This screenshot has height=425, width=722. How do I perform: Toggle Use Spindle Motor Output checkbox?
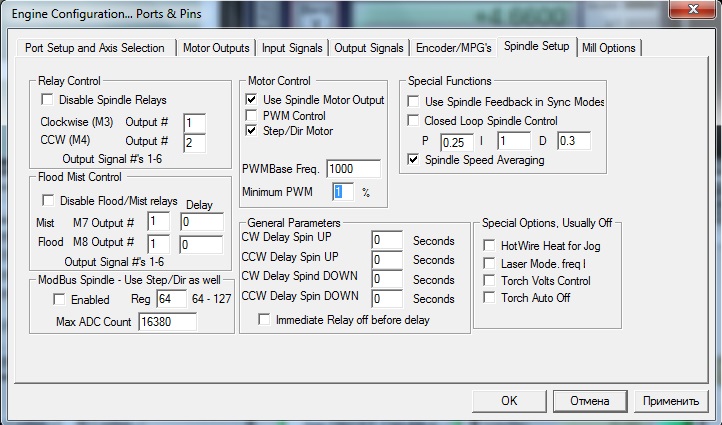(251, 100)
